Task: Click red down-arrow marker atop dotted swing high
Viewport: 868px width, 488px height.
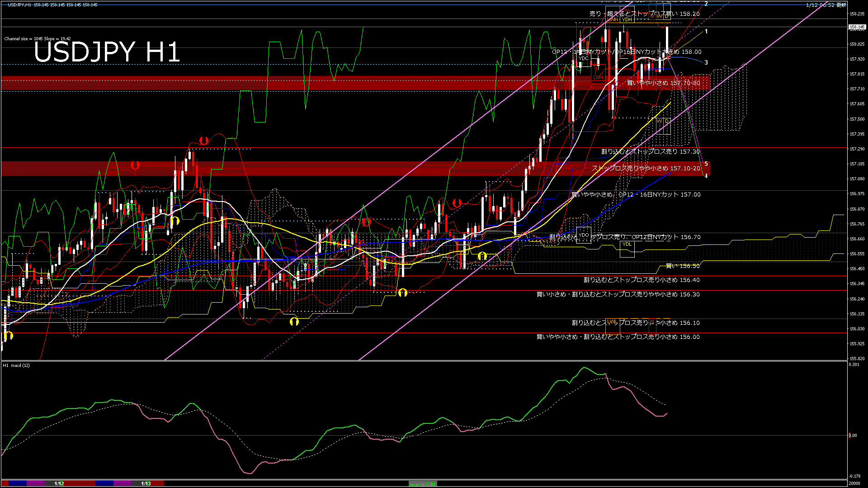Action: (x=203, y=141)
